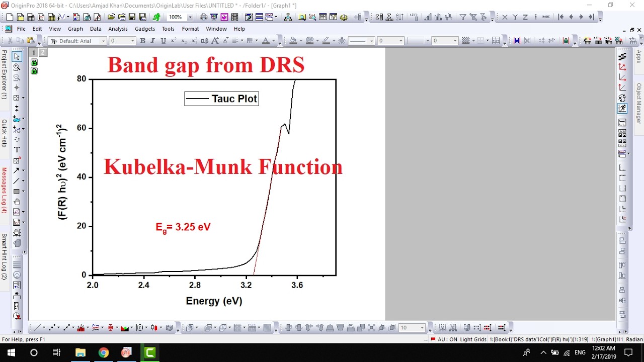Open the Analysis menu
The height and width of the screenshot is (362, 644).
(x=118, y=29)
